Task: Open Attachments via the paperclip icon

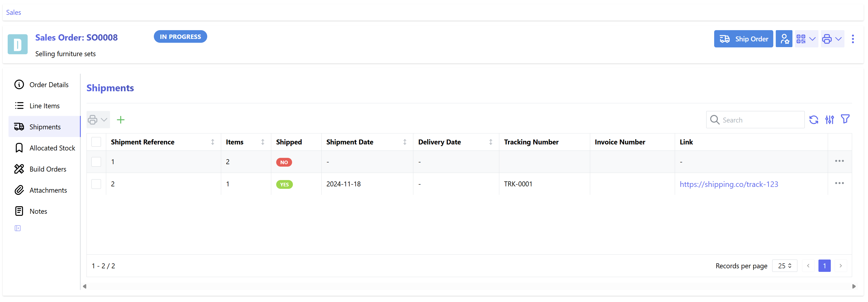Action: click(19, 190)
